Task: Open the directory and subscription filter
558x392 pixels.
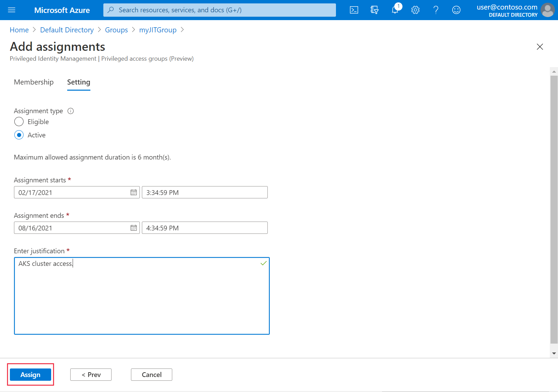Action: click(x=374, y=10)
